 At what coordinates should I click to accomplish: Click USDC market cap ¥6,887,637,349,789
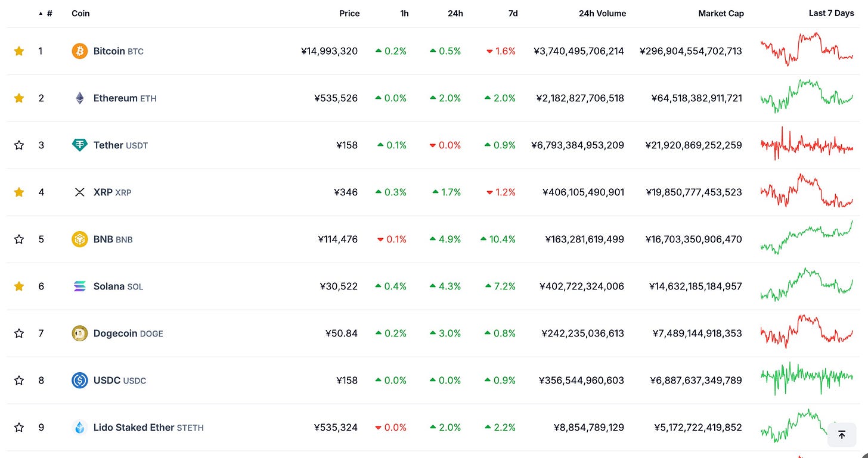[697, 381]
